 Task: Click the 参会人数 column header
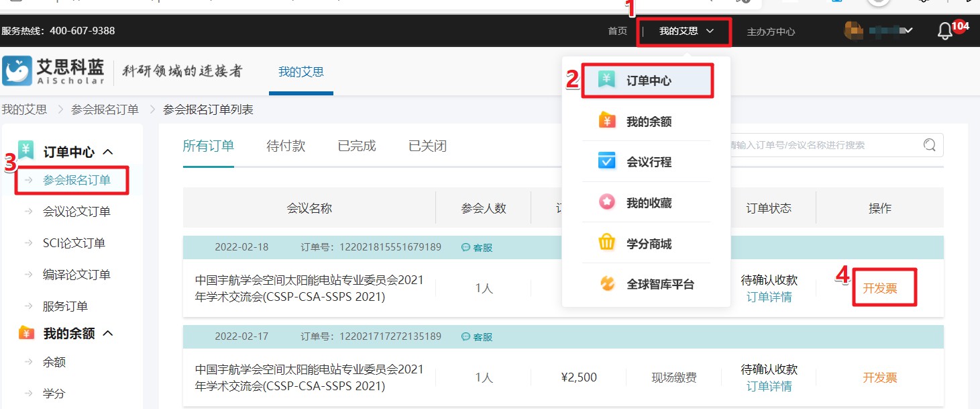484,208
